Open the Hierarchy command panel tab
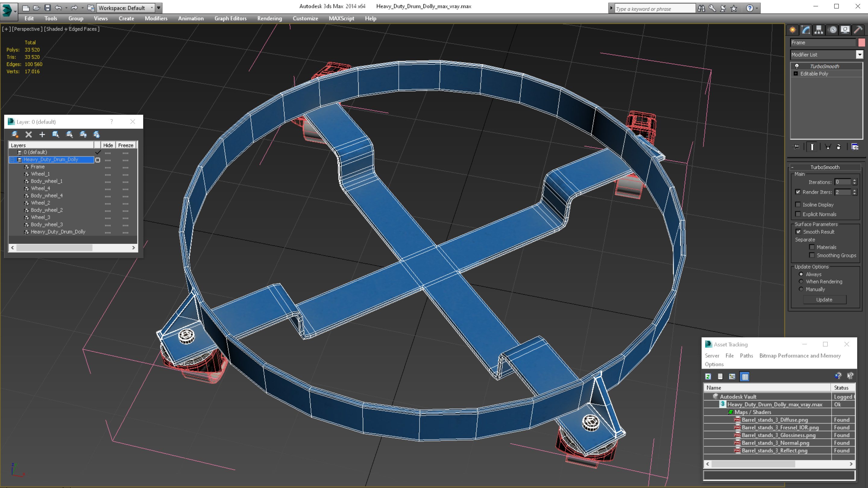 [x=819, y=30]
